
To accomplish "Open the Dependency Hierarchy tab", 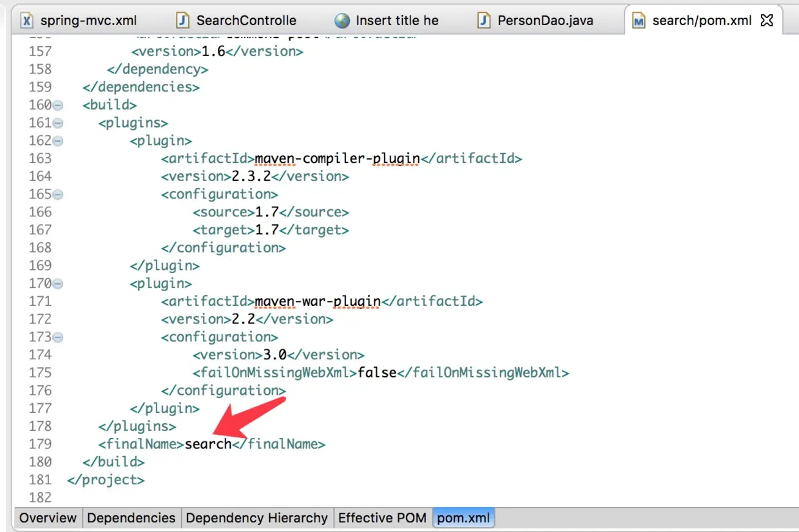I will (x=256, y=518).
